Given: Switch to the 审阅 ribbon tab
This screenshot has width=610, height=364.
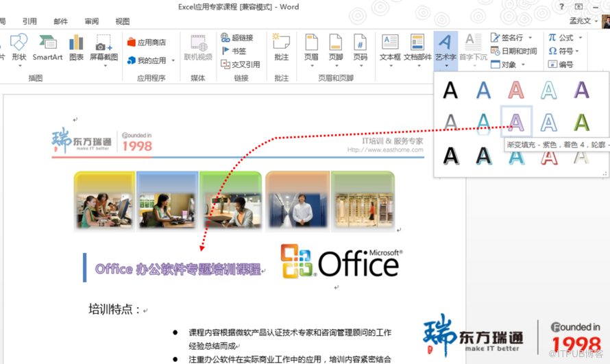Looking at the screenshot, I should pyautogui.click(x=92, y=21).
